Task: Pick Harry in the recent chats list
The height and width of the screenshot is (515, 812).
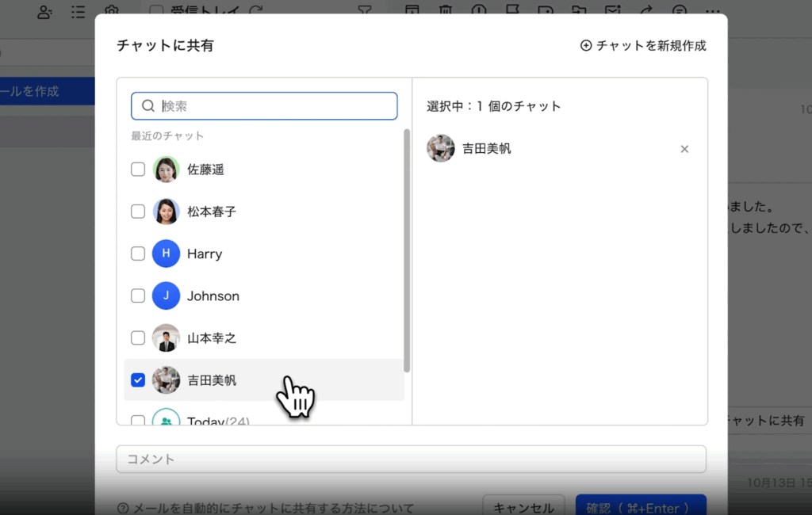Action: 205,254
